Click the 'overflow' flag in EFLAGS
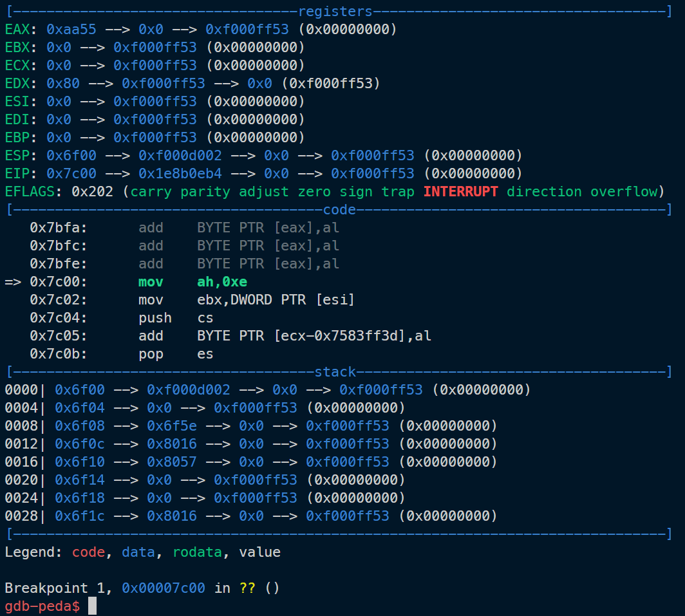 (624, 191)
